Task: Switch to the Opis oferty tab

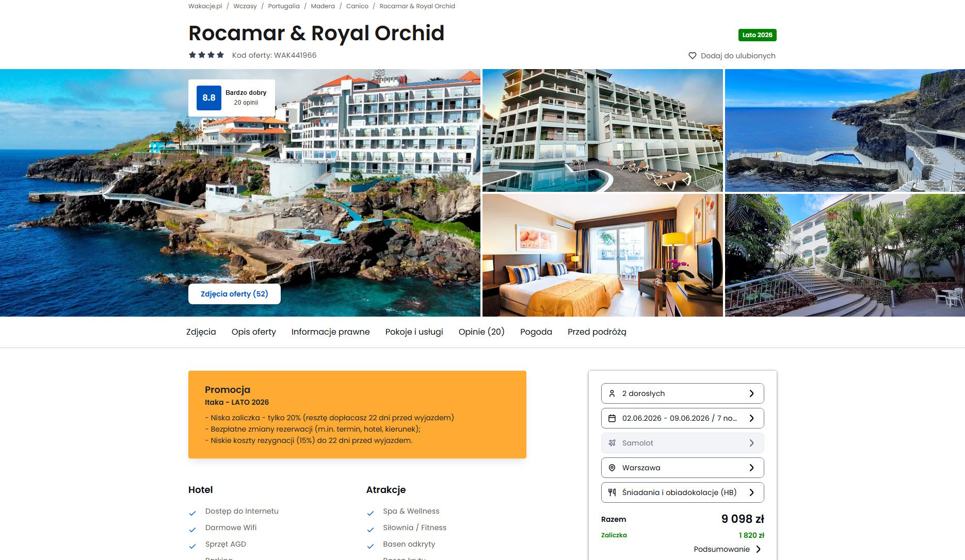Action: point(254,332)
